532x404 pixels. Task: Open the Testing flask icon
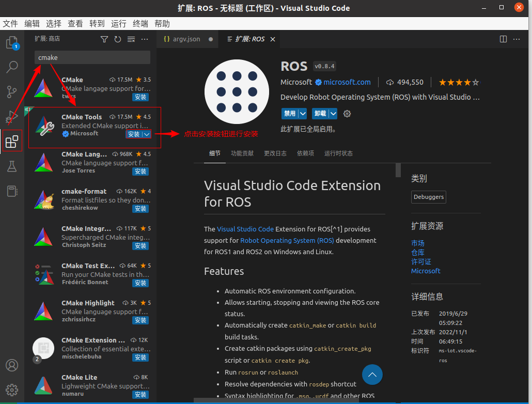(x=12, y=166)
